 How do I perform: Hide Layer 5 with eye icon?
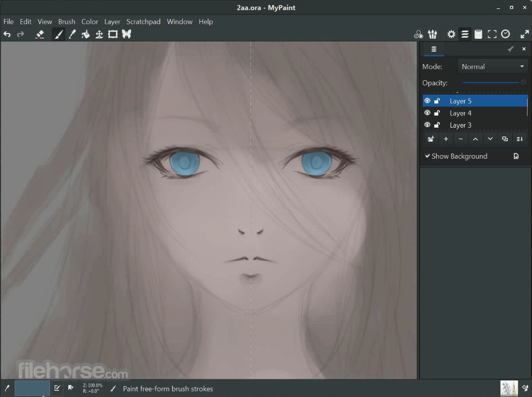(427, 101)
